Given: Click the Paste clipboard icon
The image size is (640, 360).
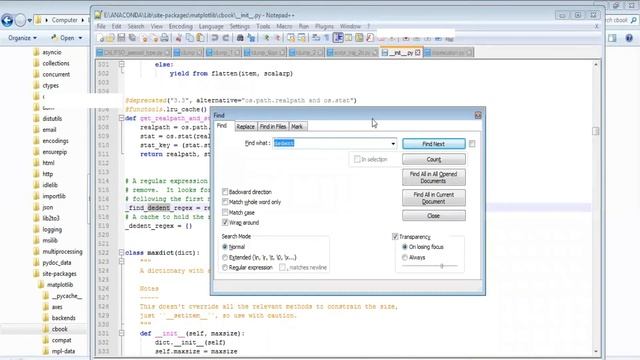Looking at the screenshot, I should coord(200,38).
